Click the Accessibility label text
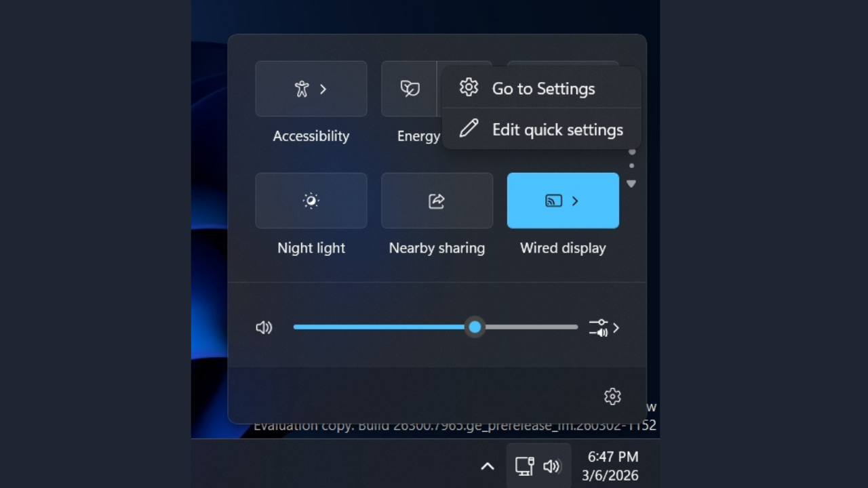This screenshot has width=868, height=488. [311, 136]
